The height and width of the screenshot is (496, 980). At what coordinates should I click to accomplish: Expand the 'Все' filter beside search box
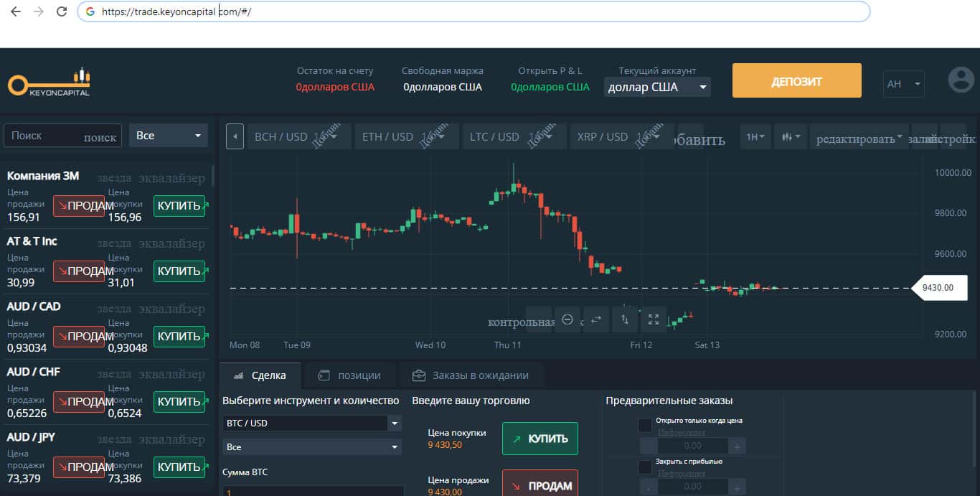[x=169, y=135]
